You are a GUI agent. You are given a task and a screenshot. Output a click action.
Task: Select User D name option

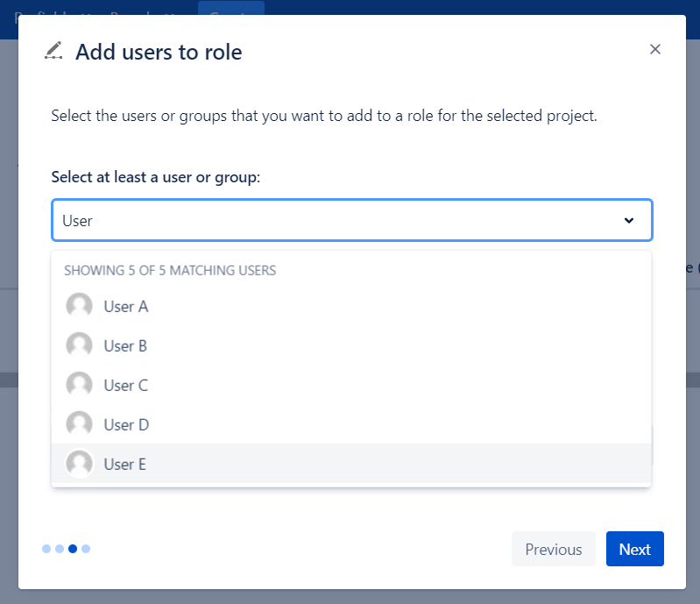[x=126, y=425]
